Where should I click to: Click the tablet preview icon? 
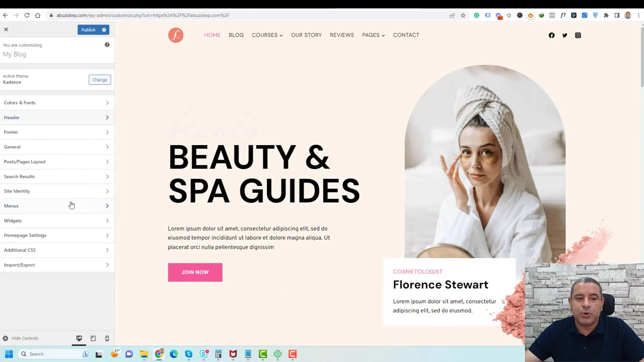pyautogui.click(x=93, y=339)
